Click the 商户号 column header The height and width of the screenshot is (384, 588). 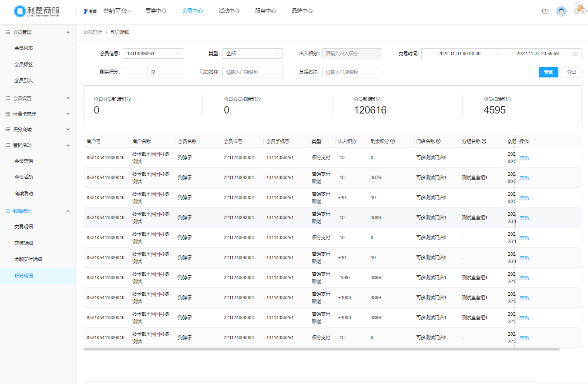coord(94,141)
